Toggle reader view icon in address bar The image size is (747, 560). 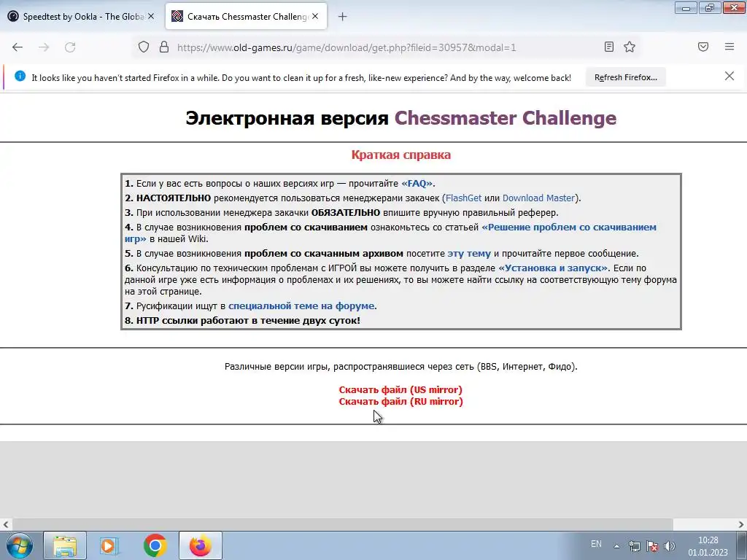[609, 47]
